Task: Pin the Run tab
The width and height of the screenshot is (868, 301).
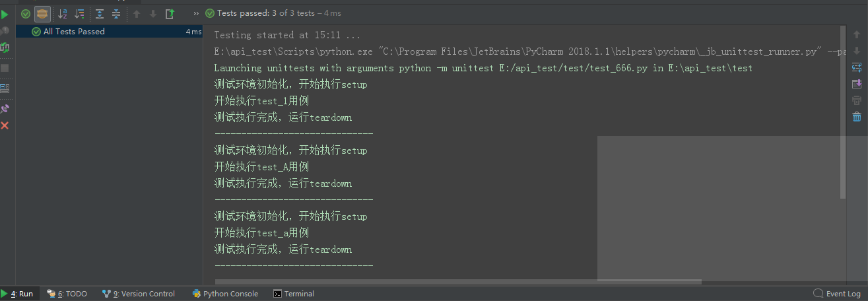Action: coord(5,108)
